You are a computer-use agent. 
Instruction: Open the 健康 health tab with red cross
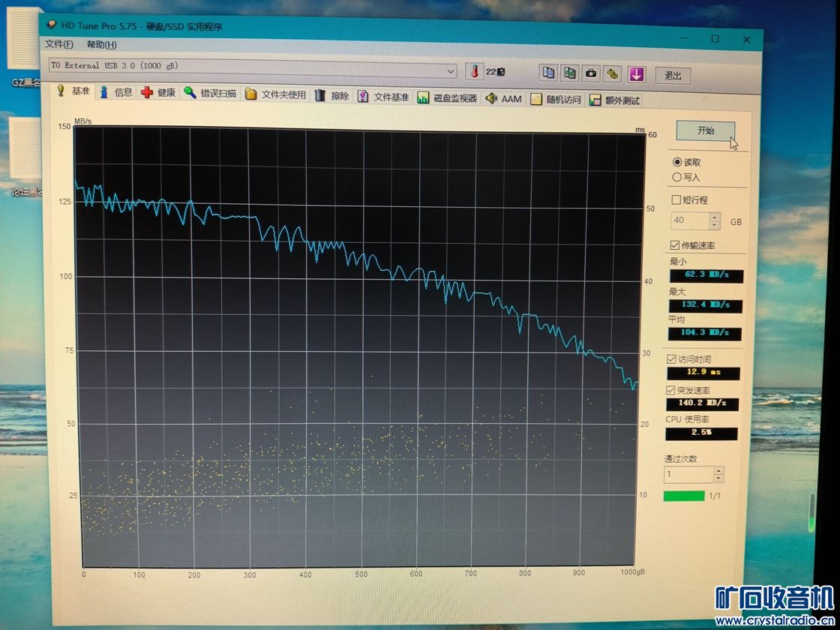(x=158, y=93)
